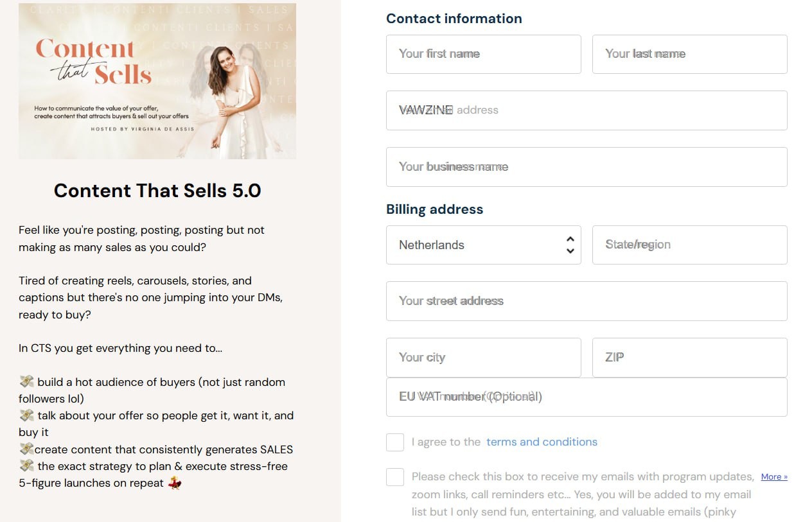Click the money emoji before "create content that consistently"
Screen dimensions: 812x522
(26, 449)
